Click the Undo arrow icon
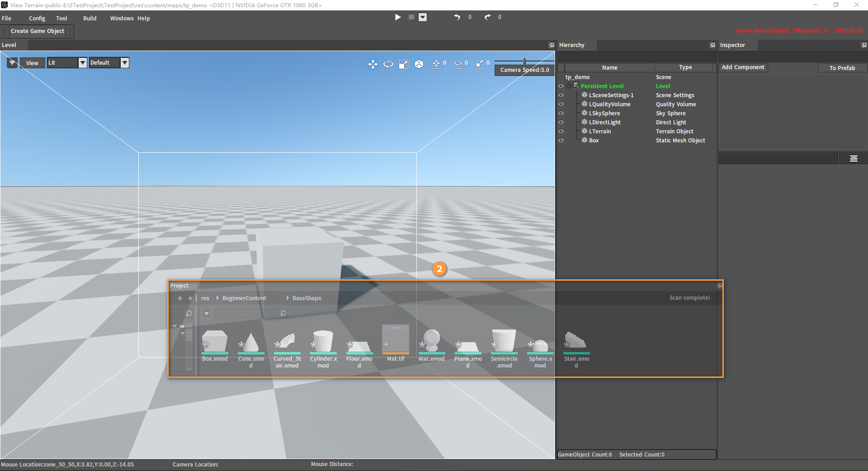 point(457,17)
